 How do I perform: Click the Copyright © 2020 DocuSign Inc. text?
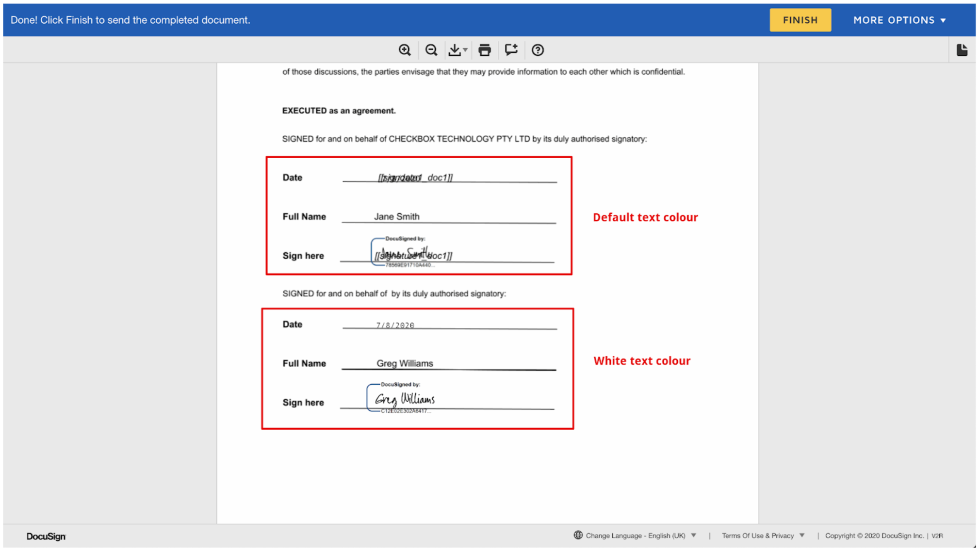click(874, 536)
